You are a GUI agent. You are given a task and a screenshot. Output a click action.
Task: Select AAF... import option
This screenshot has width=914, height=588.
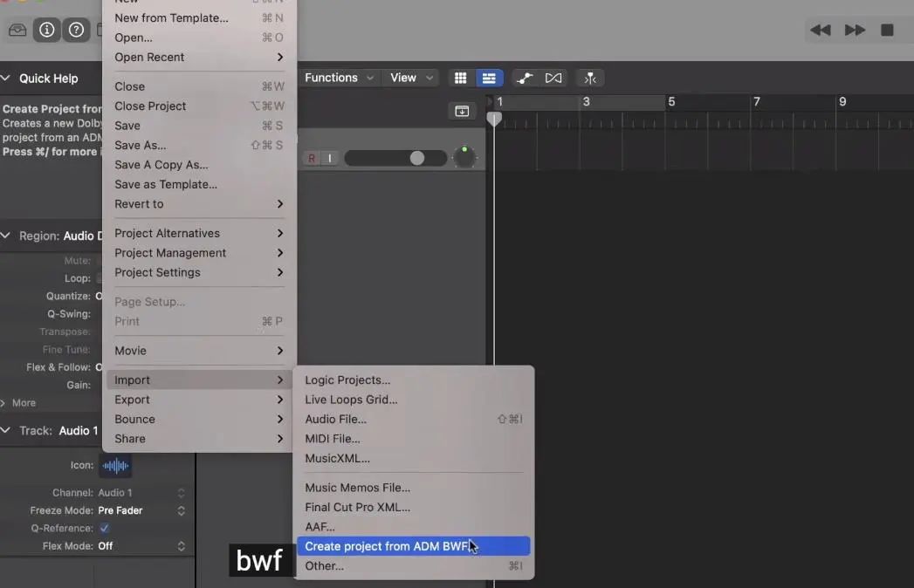tap(413, 527)
